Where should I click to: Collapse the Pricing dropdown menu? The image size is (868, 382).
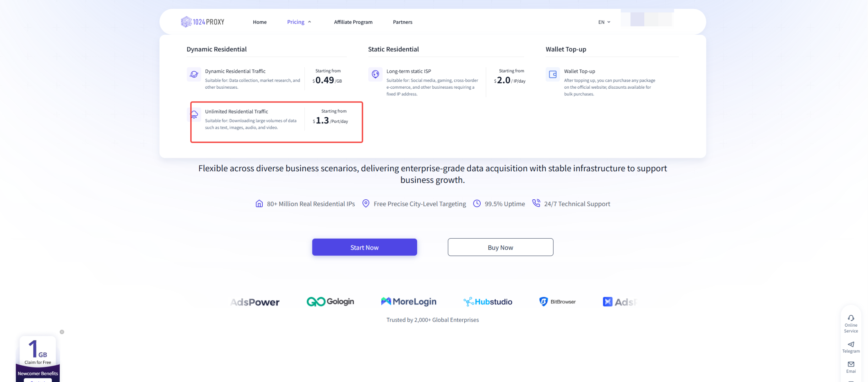299,22
